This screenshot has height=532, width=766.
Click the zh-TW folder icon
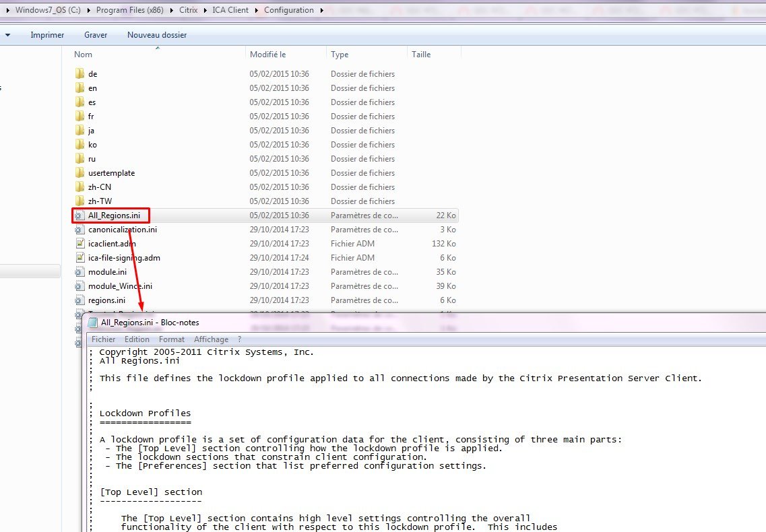79,201
